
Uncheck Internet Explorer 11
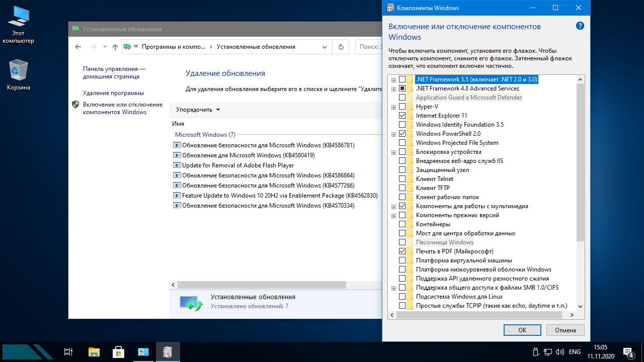coord(402,116)
